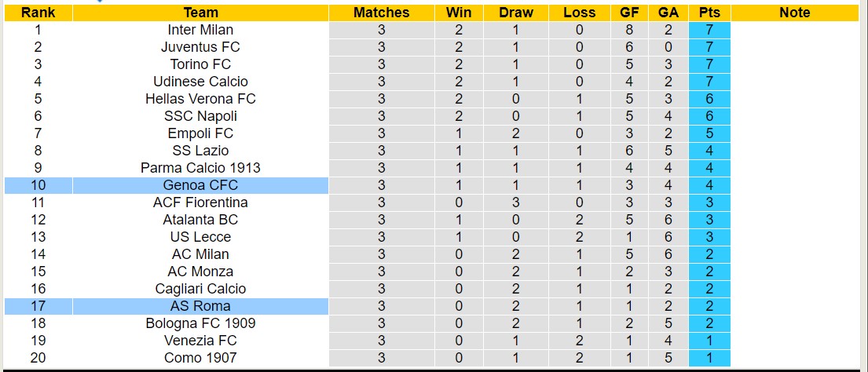
Task: Sort by the Pts column header
Action: pos(709,13)
